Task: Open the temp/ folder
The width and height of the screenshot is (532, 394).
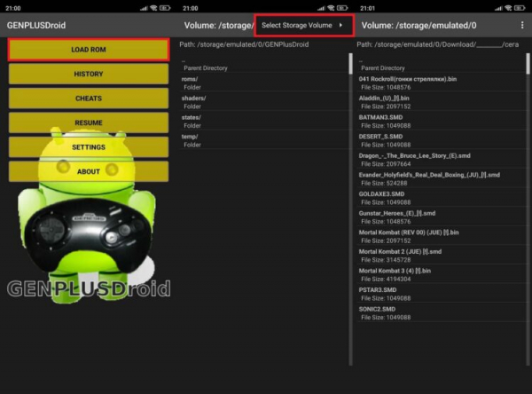Action: [x=264, y=140]
